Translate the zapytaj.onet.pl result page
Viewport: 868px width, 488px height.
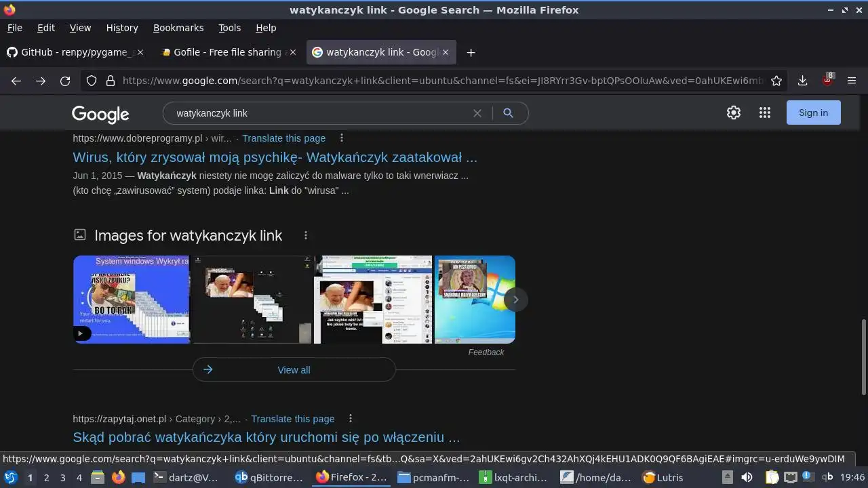point(292,419)
